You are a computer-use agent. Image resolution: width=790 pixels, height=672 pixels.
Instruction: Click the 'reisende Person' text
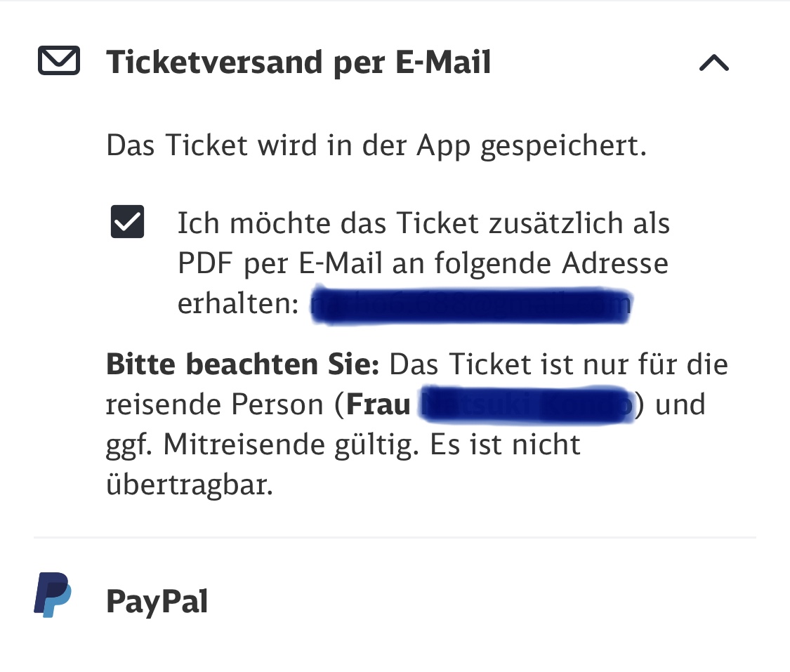(215, 404)
